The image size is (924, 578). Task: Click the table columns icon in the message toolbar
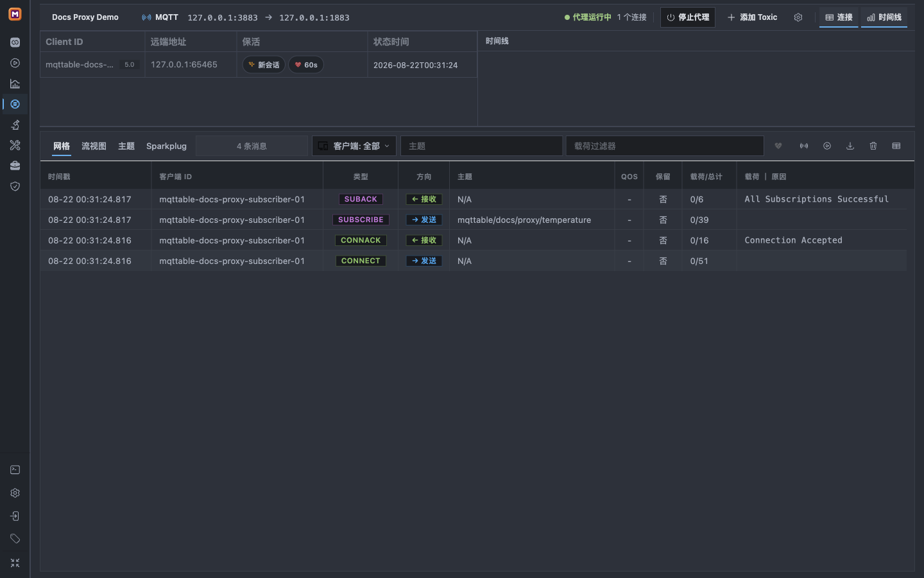(x=896, y=146)
